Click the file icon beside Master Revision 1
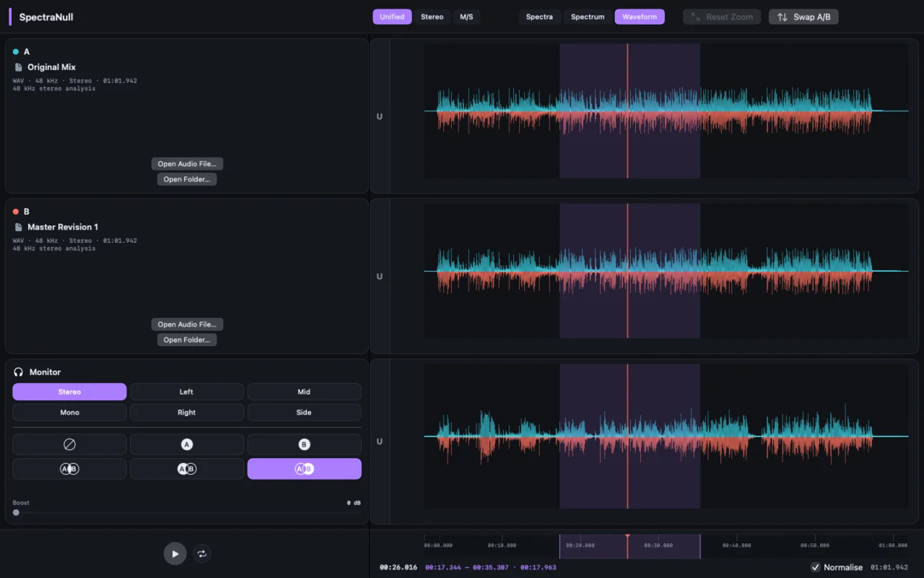This screenshot has height=578, width=924. tap(19, 227)
